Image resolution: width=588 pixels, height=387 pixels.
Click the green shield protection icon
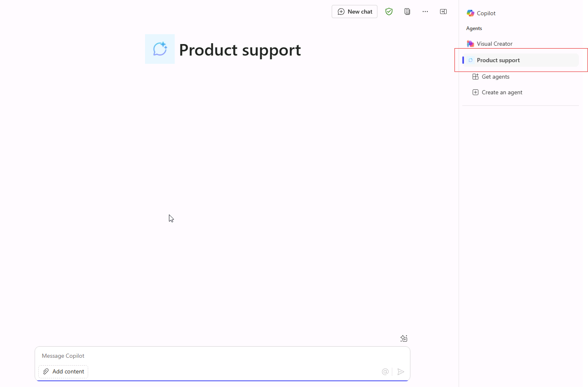389,12
